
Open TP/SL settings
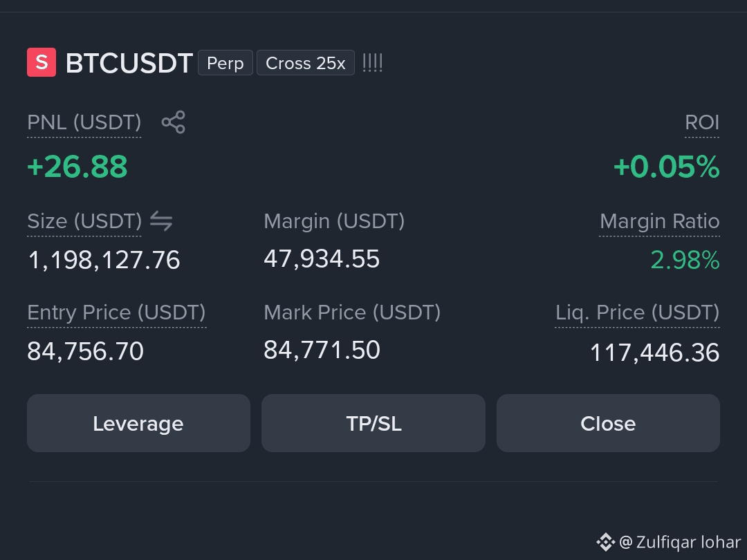373,423
